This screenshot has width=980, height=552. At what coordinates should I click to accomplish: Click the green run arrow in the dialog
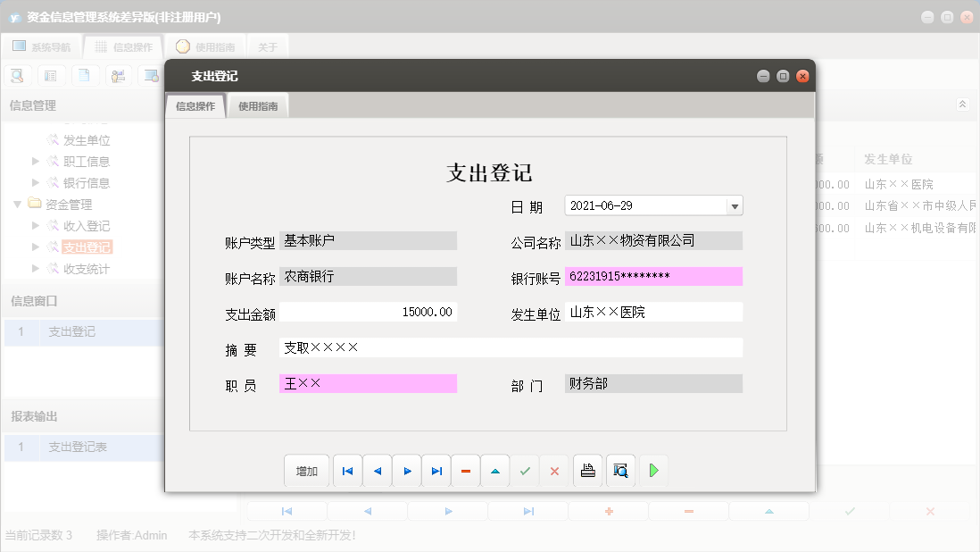(x=653, y=471)
